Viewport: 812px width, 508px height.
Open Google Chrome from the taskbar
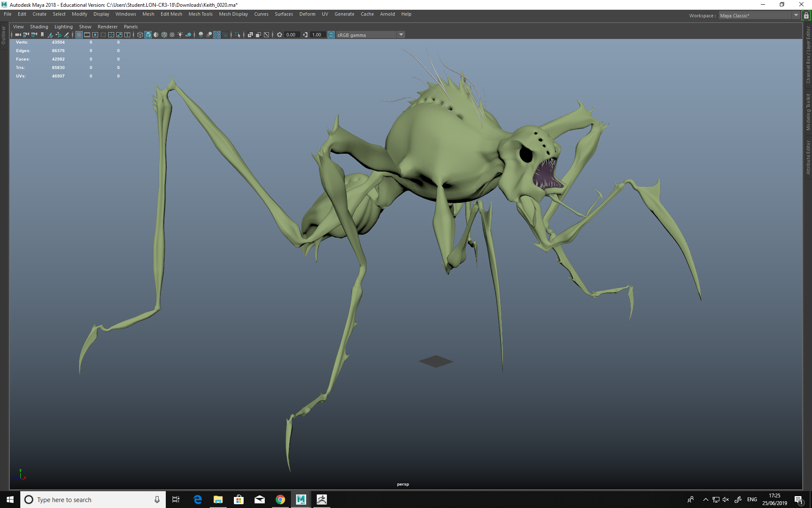click(x=280, y=500)
